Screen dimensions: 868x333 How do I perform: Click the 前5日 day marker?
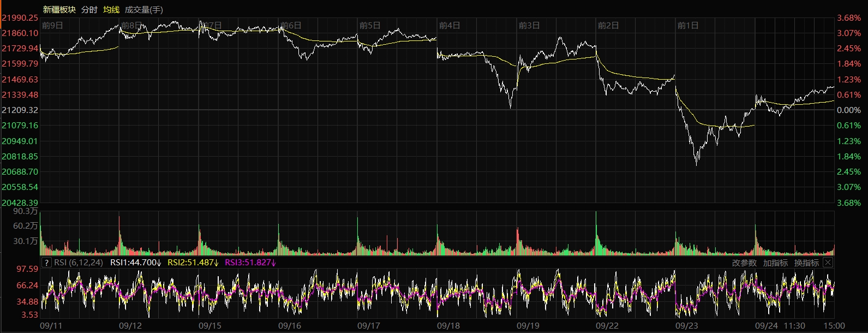click(x=370, y=26)
